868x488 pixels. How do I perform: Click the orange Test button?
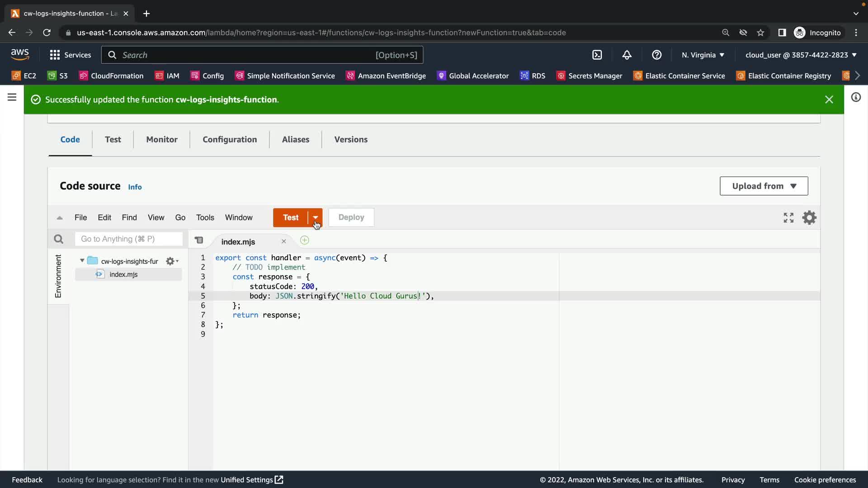tap(290, 217)
